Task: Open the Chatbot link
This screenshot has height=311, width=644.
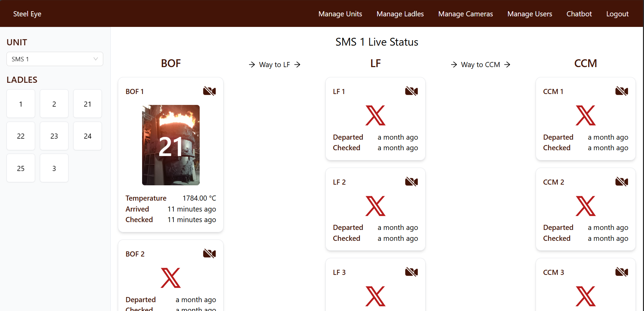Action: (579, 14)
